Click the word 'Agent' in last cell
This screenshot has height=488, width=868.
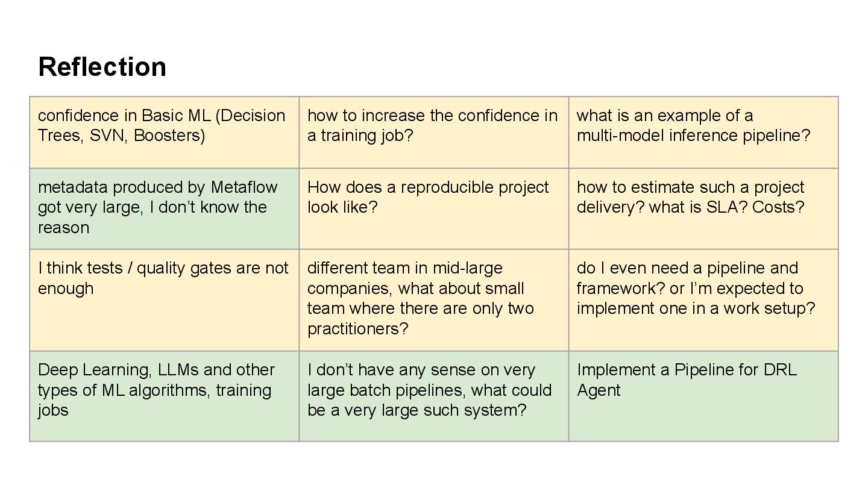[x=599, y=391]
